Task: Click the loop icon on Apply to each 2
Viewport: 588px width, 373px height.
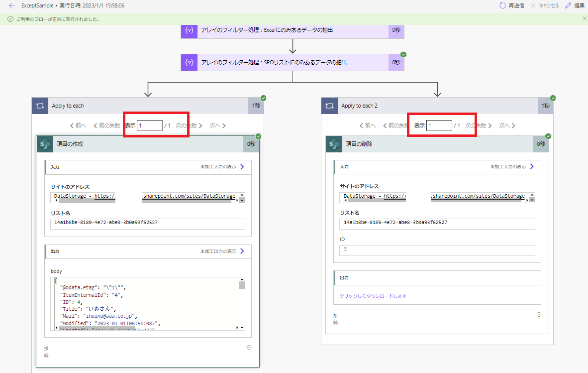Action: [329, 106]
